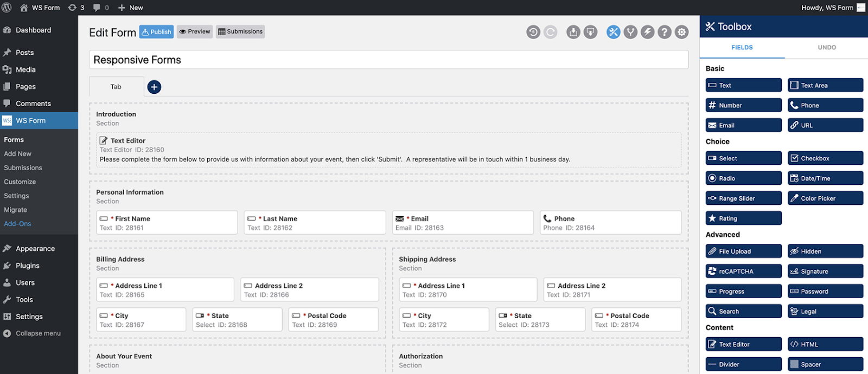Image resolution: width=868 pixels, height=374 pixels.
Task: Click the Billing Address State select field
Action: 237,320
